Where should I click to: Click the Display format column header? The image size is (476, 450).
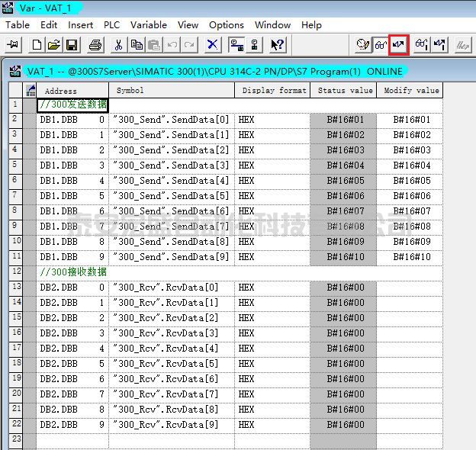(274, 91)
